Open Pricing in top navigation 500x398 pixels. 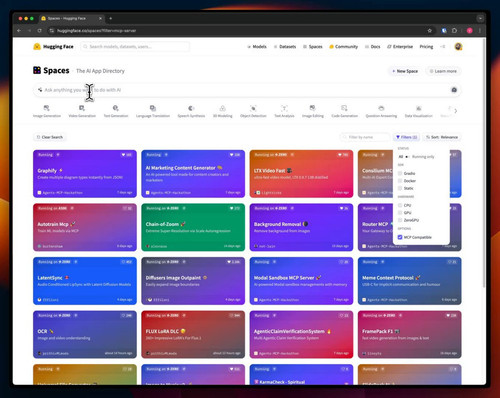pos(426,47)
